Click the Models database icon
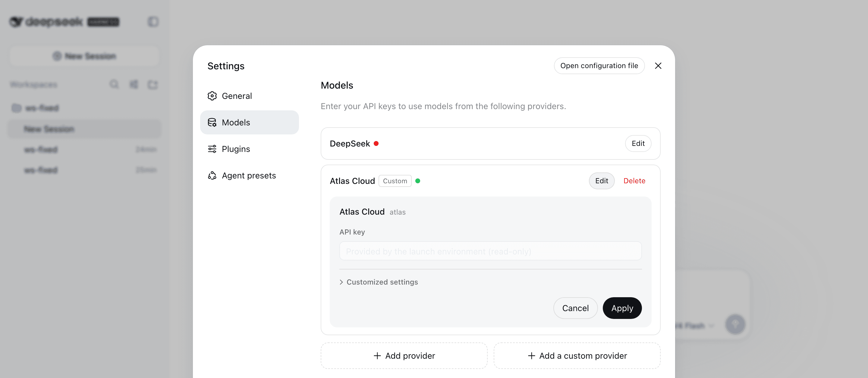868x378 pixels. tap(212, 122)
